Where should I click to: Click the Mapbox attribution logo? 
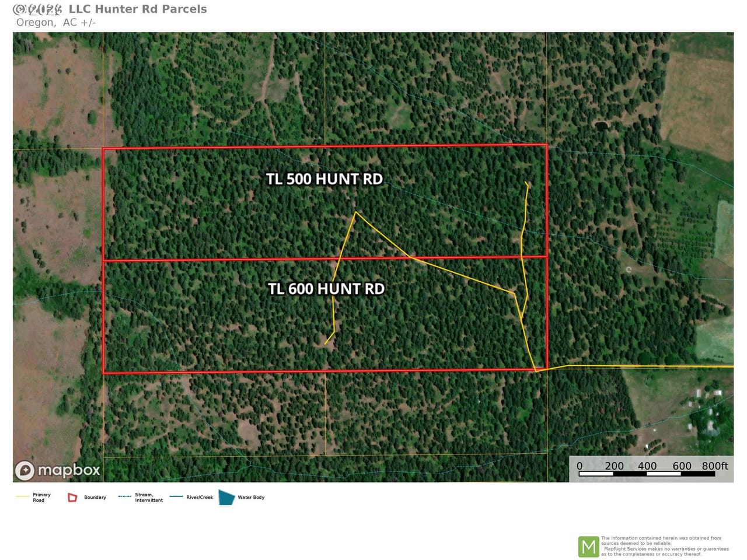57,470
